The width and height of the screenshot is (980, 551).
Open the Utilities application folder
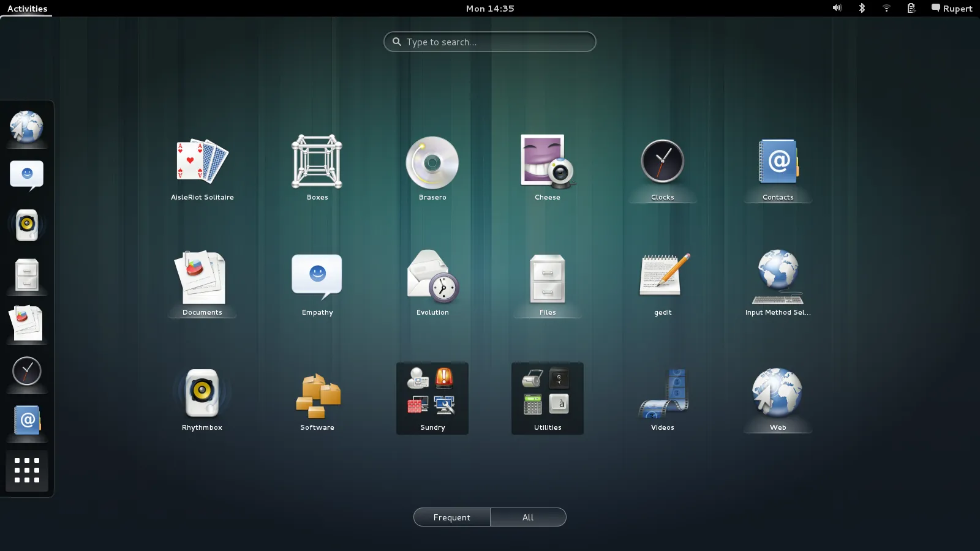click(547, 395)
